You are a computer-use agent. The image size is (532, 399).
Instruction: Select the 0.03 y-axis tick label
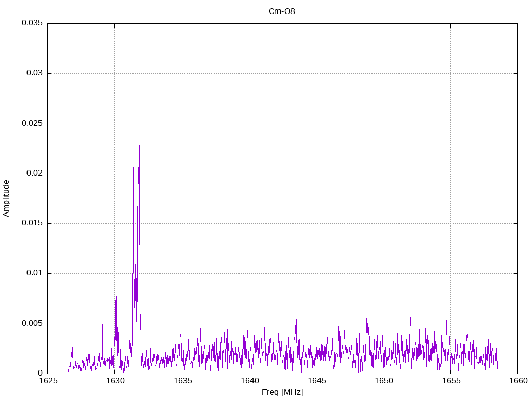pyautogui.click(x=34, y=73)
